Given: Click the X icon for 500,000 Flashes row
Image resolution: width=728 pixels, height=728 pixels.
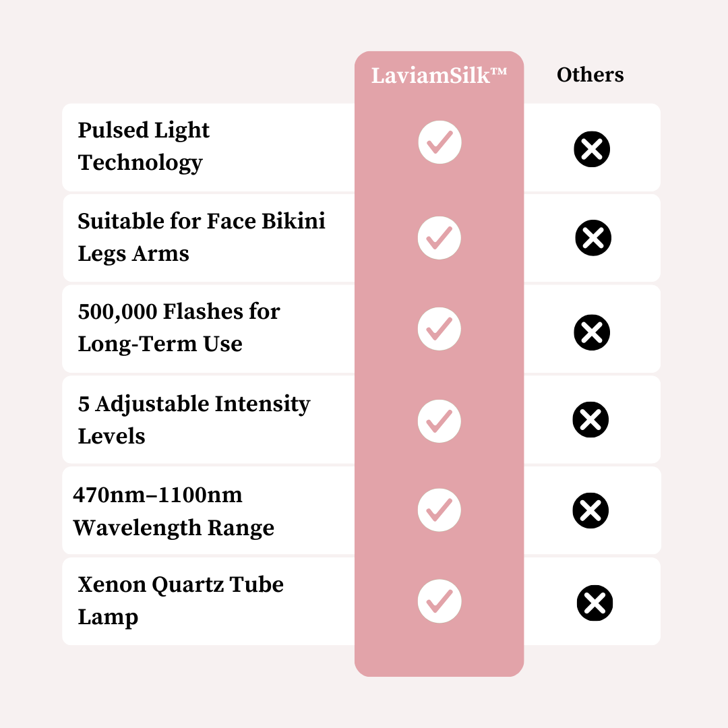Looking at the screenshot, I should click(x=592, y=332).
